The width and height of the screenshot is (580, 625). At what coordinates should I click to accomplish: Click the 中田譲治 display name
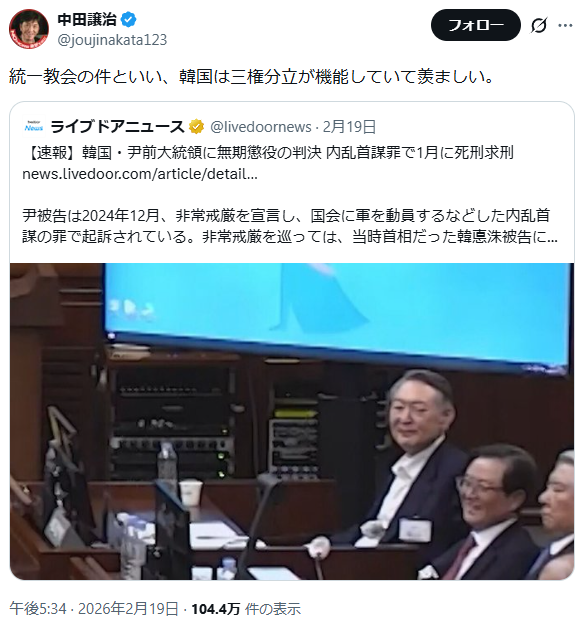pyautogui.click(x=87, y=19)
